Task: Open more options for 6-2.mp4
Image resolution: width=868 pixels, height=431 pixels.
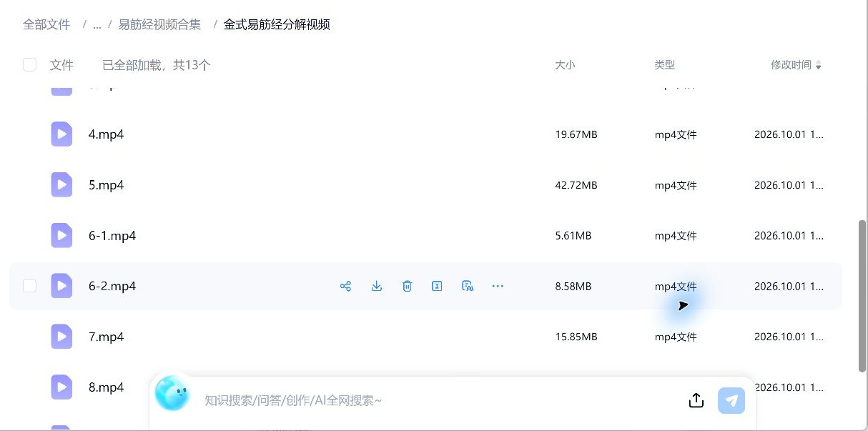Action: point(498,286)
